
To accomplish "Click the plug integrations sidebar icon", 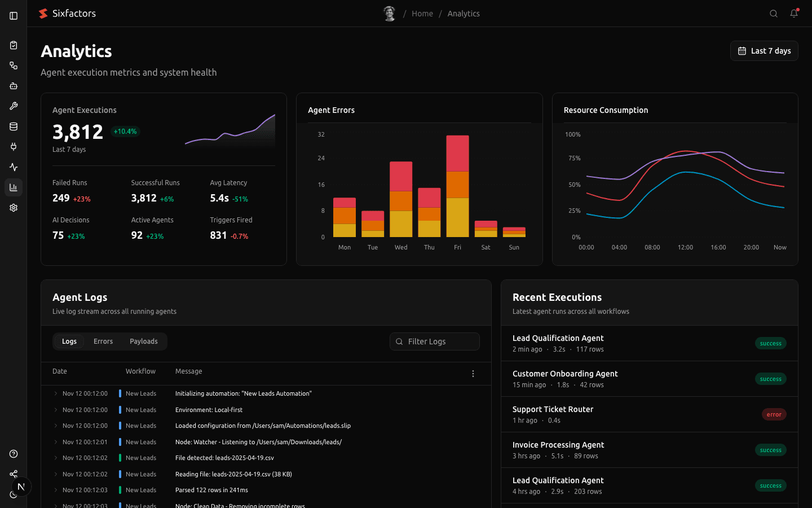I will [x=14, y=147].
